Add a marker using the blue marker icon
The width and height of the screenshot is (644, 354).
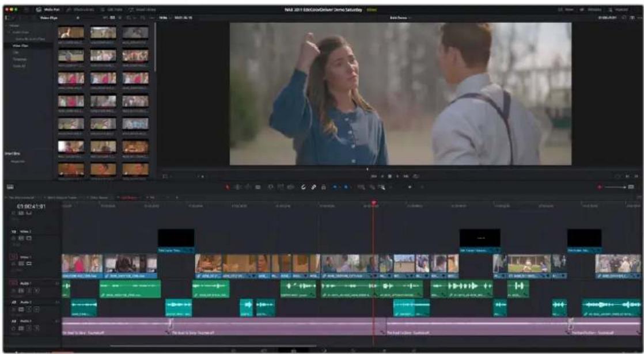tap(346, 187)
